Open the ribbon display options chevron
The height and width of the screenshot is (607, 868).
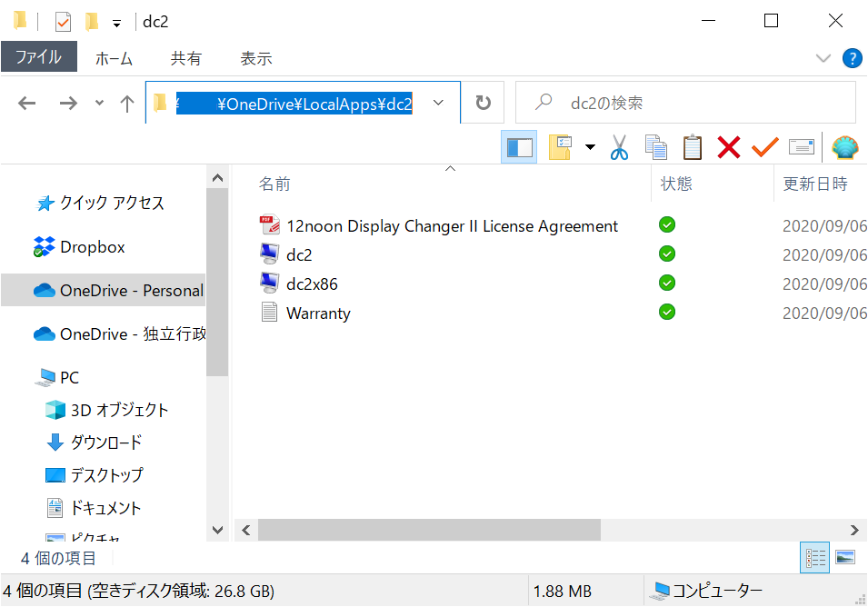click(823, 57)
